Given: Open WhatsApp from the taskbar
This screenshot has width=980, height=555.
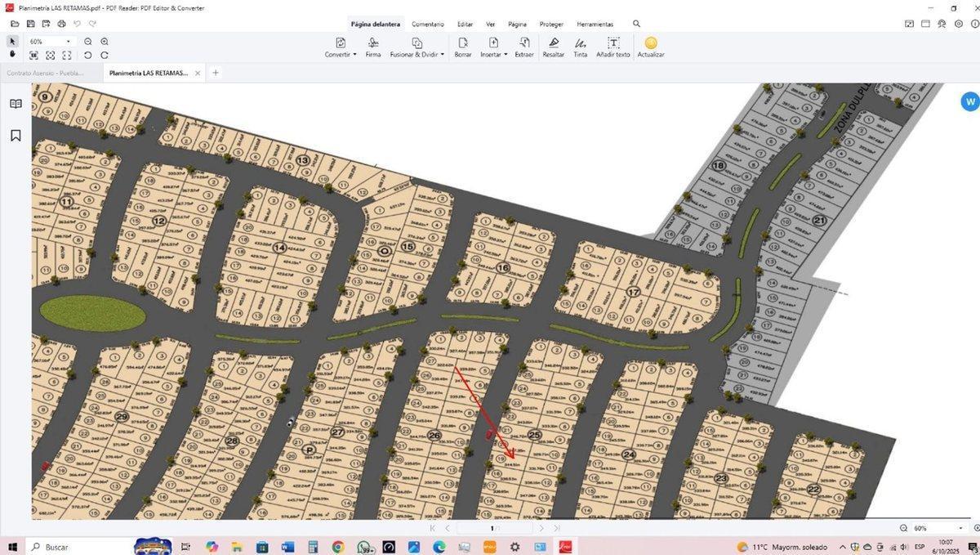Looking at the screenshot, I should click(364, 547).
